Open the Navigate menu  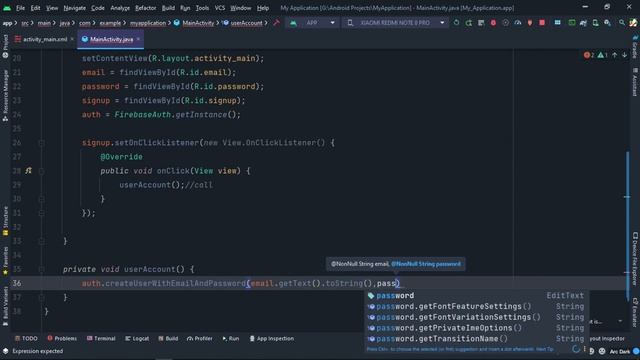point(75,8)
